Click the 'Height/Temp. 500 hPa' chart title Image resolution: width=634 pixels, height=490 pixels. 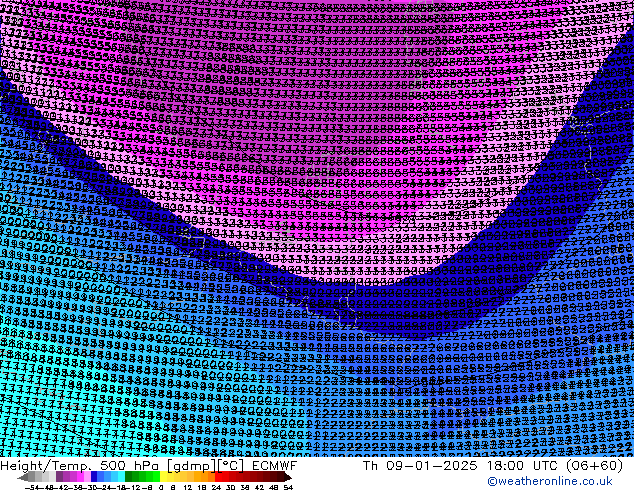pos(81,466)
